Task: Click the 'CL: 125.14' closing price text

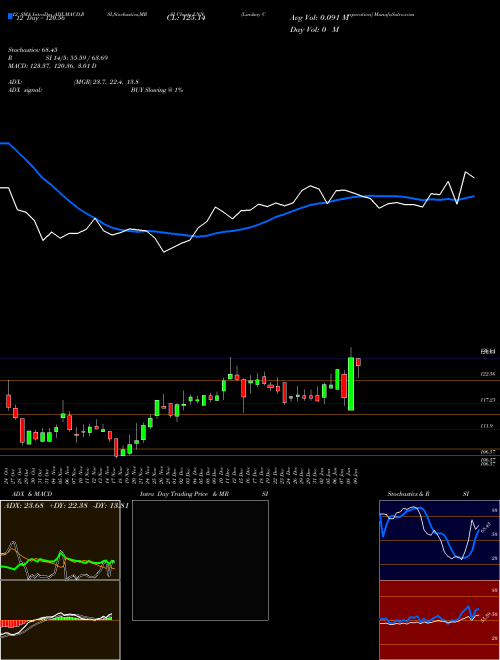Action: 186,18
